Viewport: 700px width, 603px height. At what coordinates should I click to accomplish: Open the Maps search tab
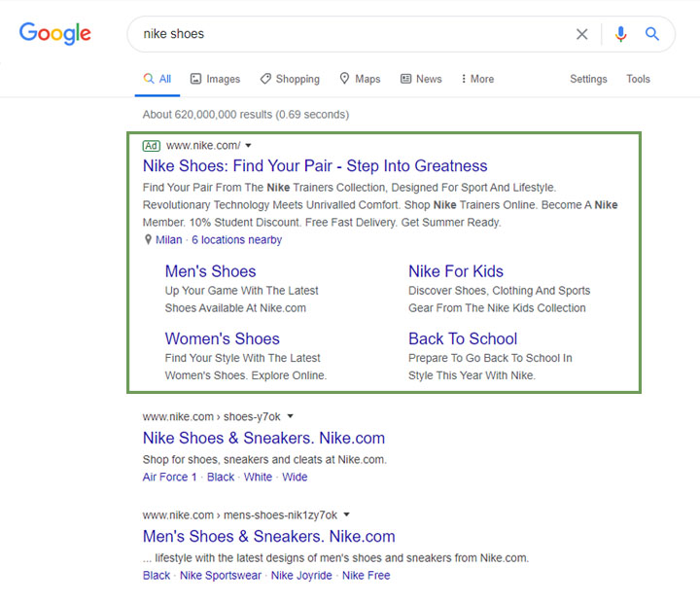[x=359, y=79]
